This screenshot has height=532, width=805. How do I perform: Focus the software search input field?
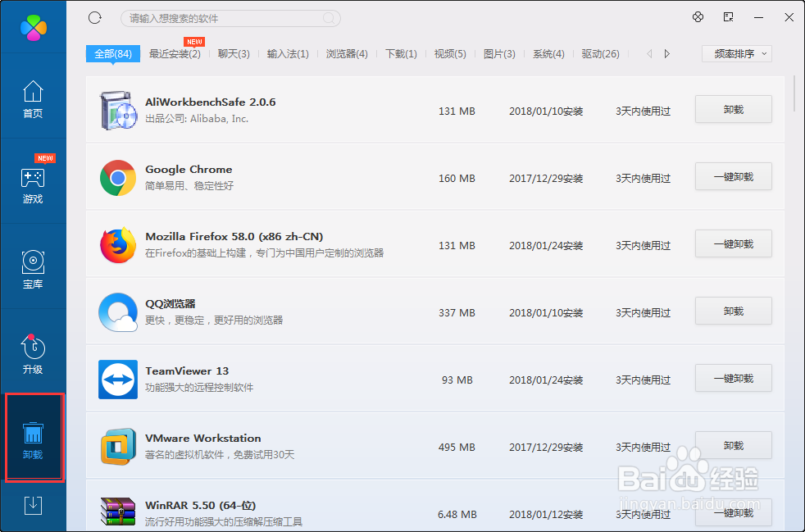230,19
